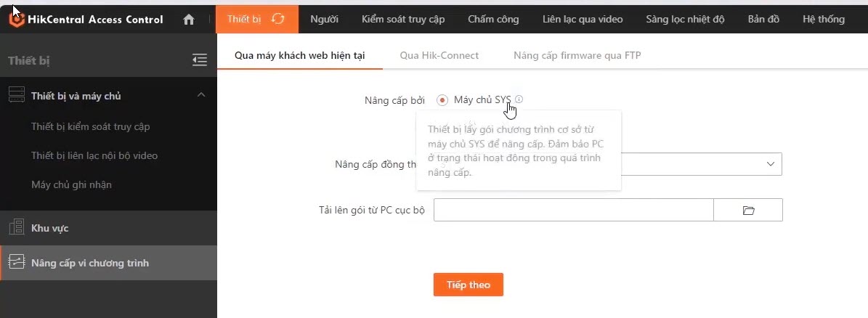Click the Khu vực building icon
Screen dimensions: 868x318
16,228
